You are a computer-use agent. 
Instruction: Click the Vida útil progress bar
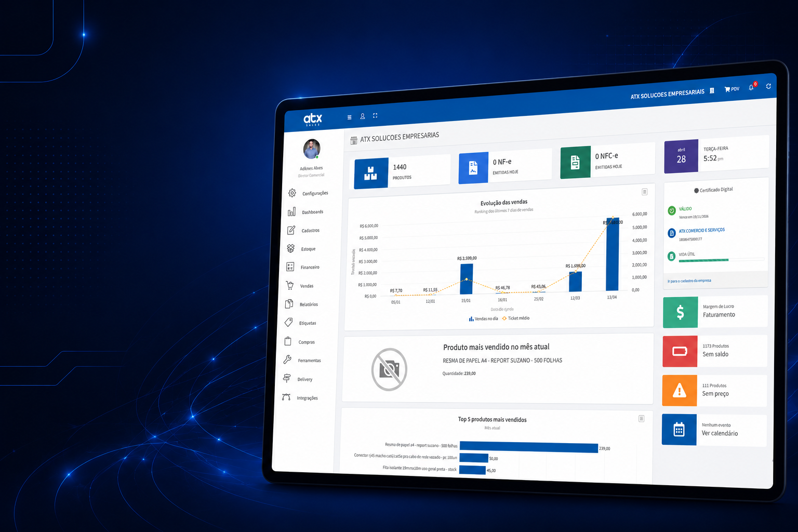point(721,260)
